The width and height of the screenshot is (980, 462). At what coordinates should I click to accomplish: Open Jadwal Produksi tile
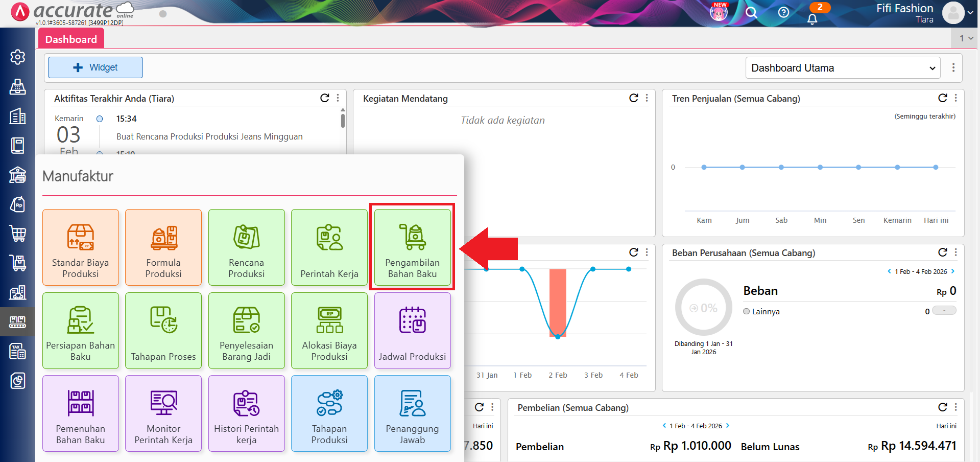(x=412, y=330)
